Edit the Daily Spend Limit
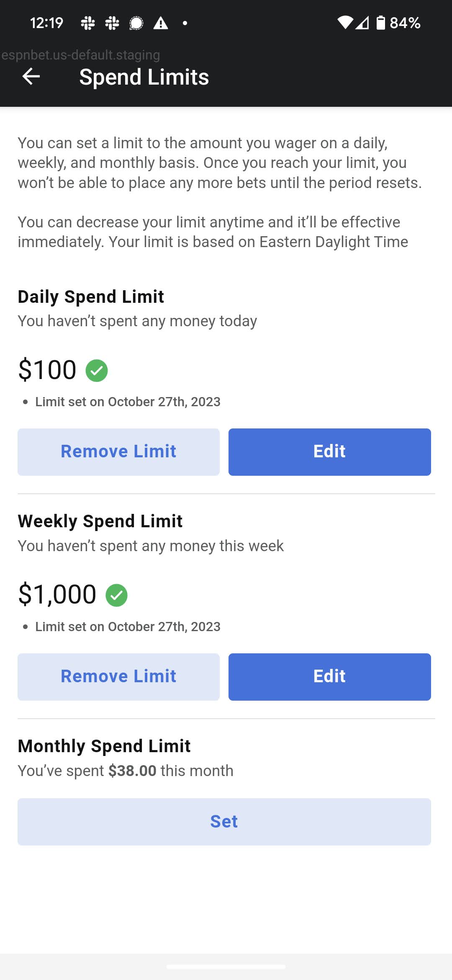Image resolution: width=452 pixels, height=980 pixels. click(x=329, y=452)
